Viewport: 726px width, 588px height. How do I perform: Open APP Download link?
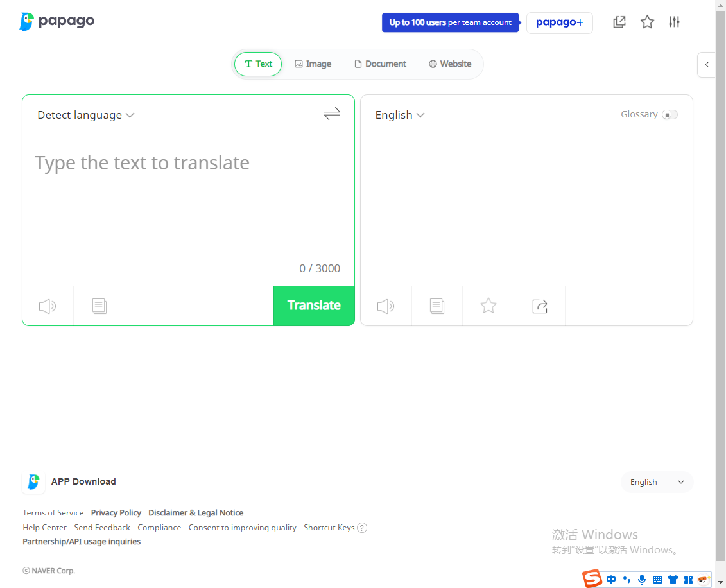pos(83,481)
